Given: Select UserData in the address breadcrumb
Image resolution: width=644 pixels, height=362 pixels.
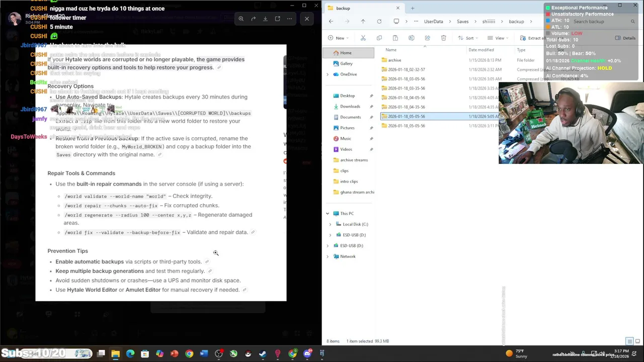Looking at the screenshot, I should point(433,22).
